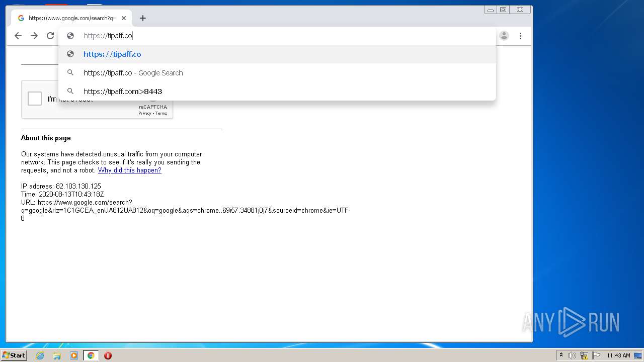
Task: Open the network tray icon
Action: tap(584, 355)
